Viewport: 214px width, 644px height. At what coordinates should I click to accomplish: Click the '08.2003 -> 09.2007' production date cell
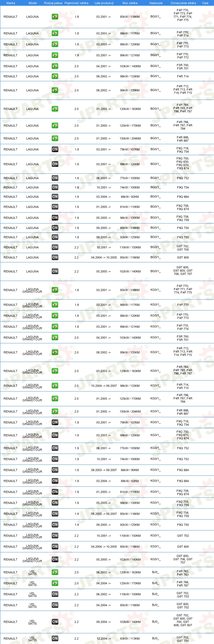point(104,470)
